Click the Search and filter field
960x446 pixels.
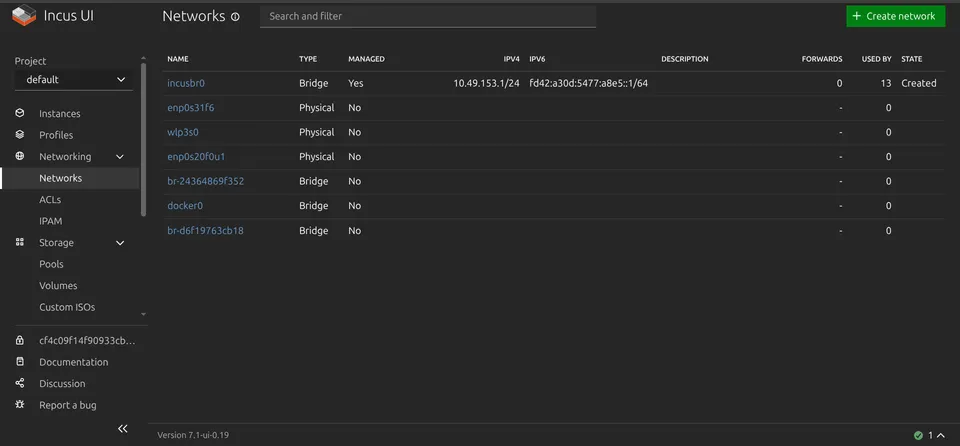(x=428, y=17)
